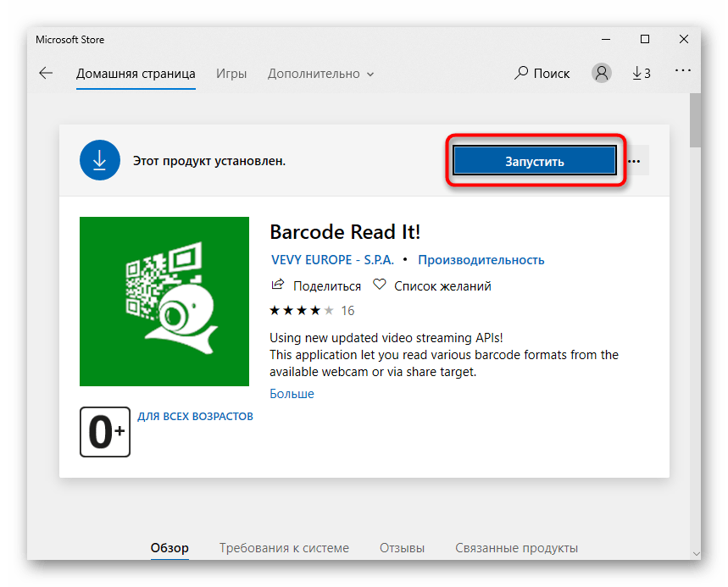Click the 0+ age rating badge

point(105,432)
